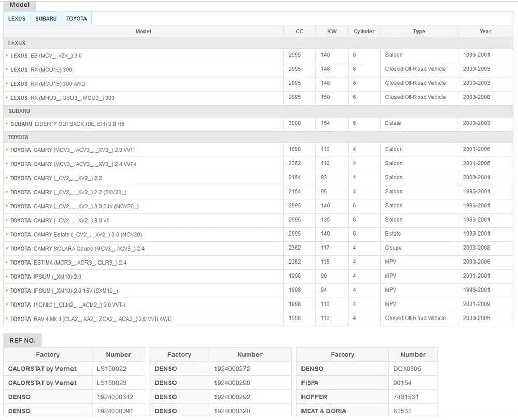The width and height of the screenshot is (518, 420).
Task: Open LEXUS RX (MHU3_, GSU3_, MCU3_) 300
Action: 63,98
